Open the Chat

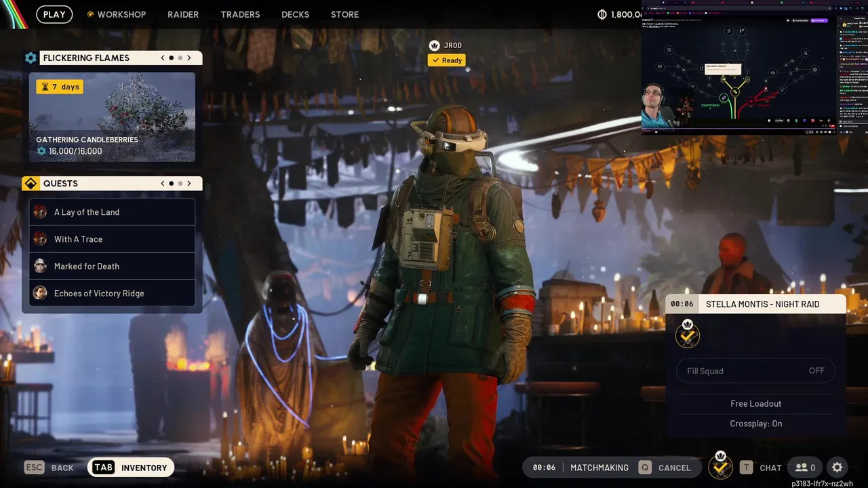coord(761,468)
